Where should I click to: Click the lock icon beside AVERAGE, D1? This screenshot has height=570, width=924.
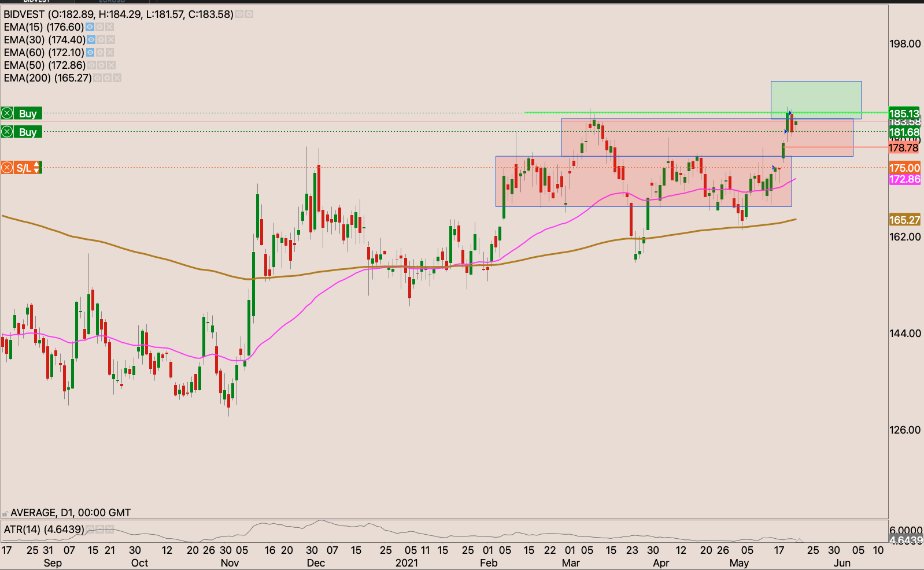coord(5,513)
